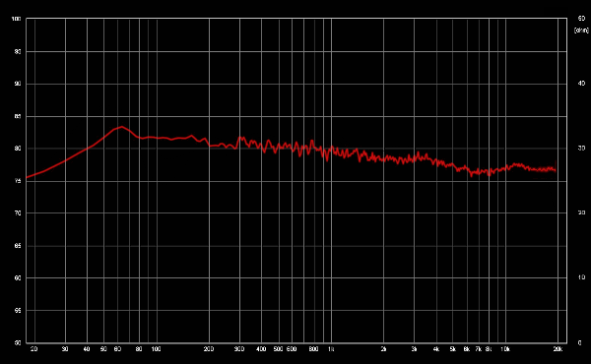The width and height of the screenshot is (591, 364).
Task: Click the 10 value on right ohm axis
Action: [x=581, y=277]
